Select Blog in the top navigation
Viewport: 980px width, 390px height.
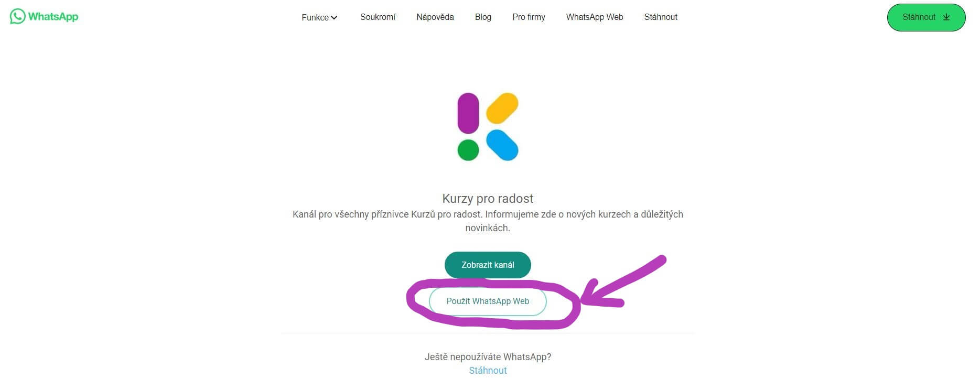coord(483,17)
